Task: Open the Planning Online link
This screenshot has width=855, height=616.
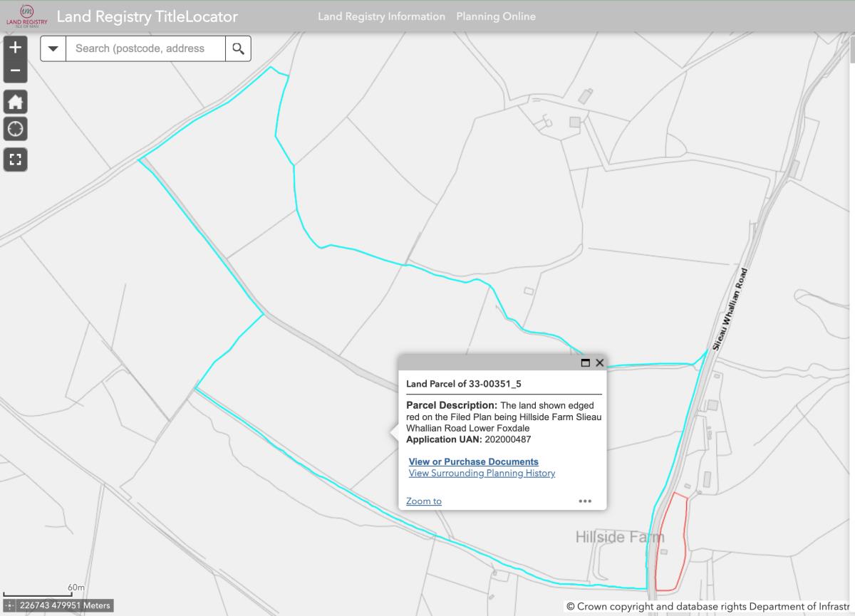Action: (x=496, y=16)
